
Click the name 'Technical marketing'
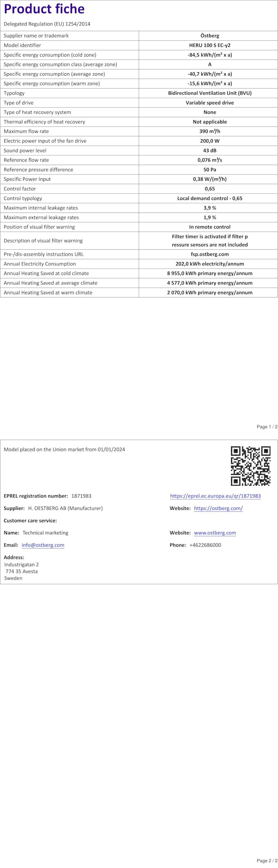click(45, 532)
